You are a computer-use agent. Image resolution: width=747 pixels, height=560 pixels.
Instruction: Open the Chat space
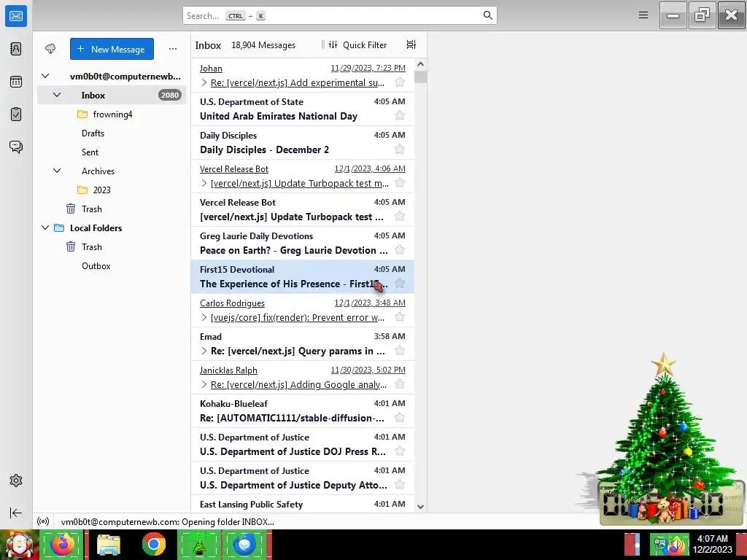(16, 147)
